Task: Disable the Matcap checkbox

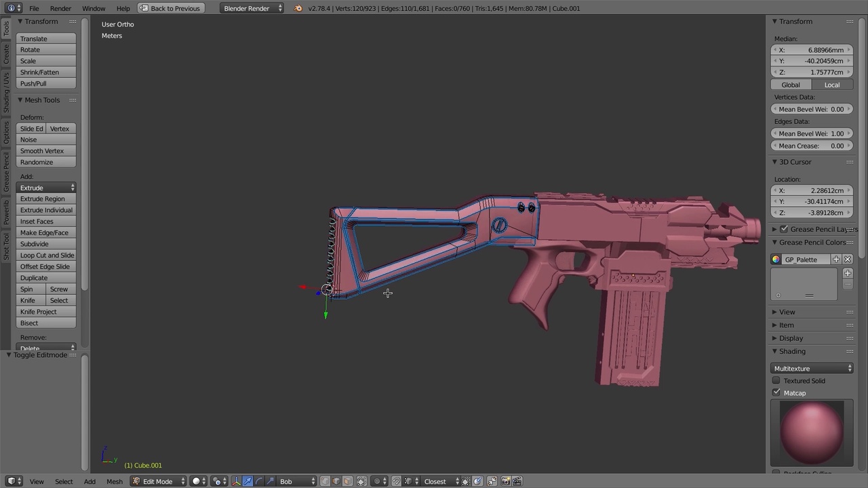Action: pyautogui.click(x=776, y=393)
